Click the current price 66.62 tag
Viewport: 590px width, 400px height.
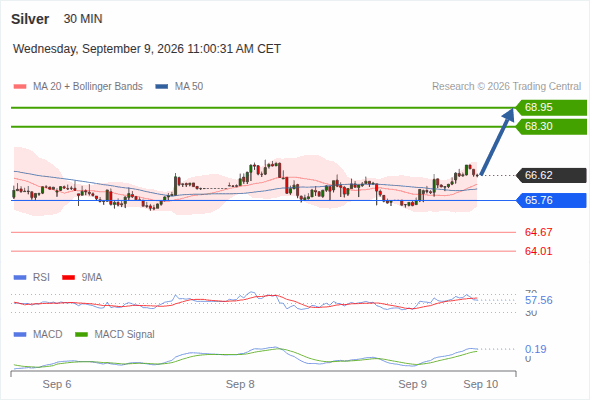(551, 175)
